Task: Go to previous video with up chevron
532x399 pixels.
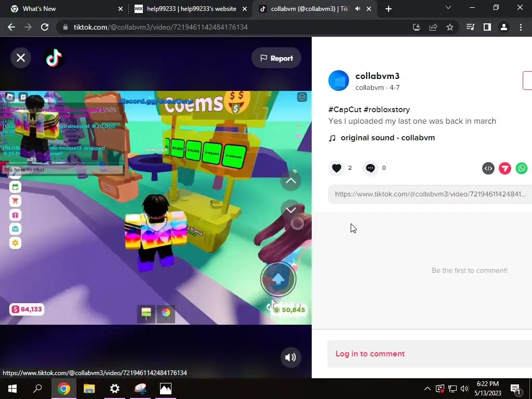Action: coord(291,180)
